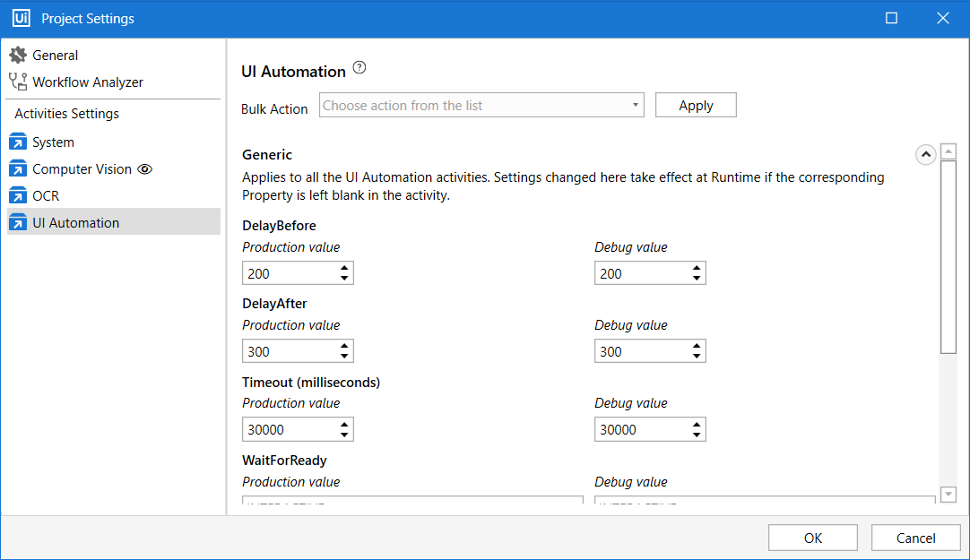This screenshot has width=970, height=560.
Task: Click the Generic section heading
Action: coord(267,154)
